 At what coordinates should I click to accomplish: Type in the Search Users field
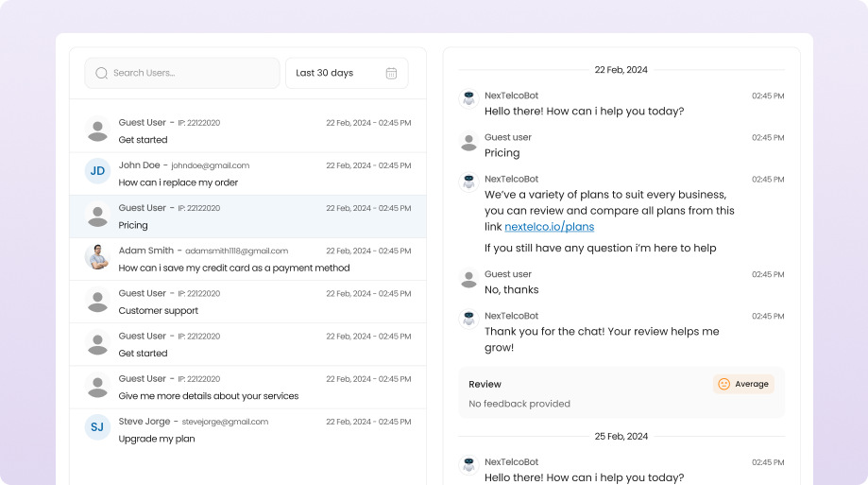coord(189,73)
